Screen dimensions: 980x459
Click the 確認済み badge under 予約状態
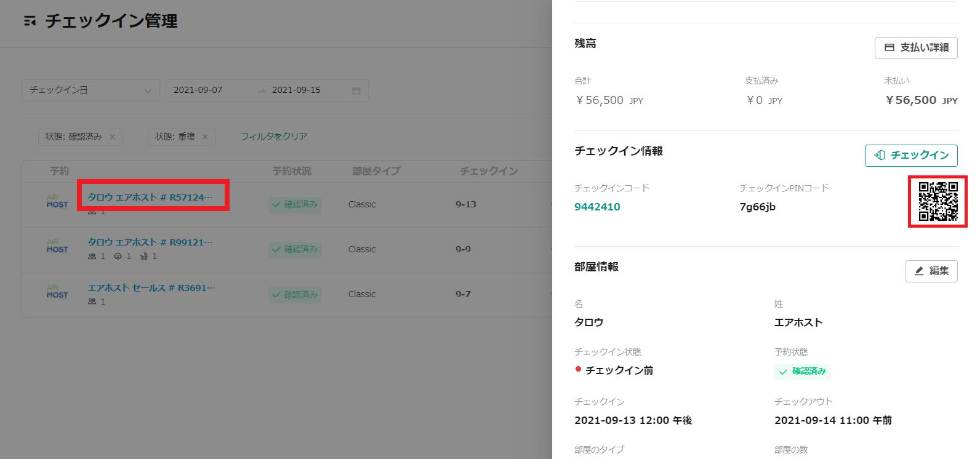(802, 372)
